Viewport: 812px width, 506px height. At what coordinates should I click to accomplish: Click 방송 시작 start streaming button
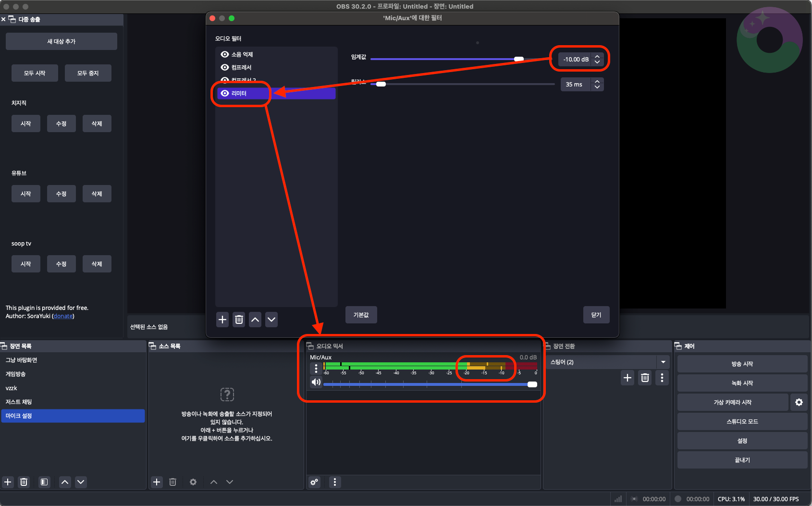742,364
